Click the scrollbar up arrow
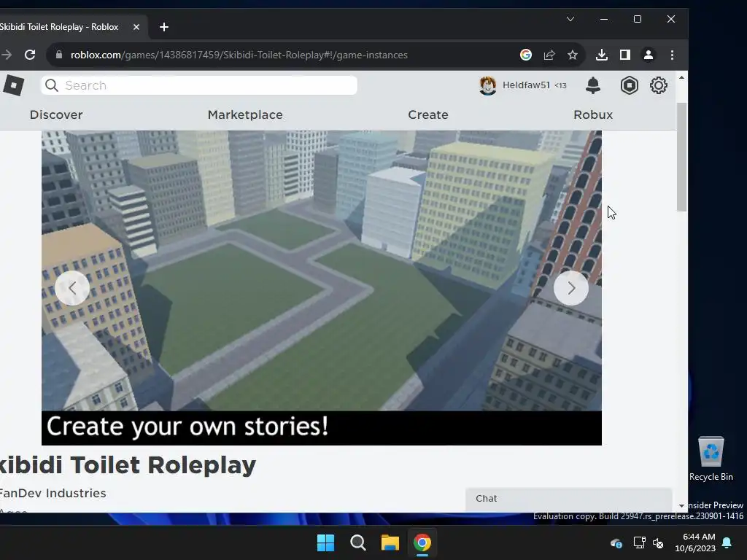Screen dimensions: 747x560 (x=682, y=77)
